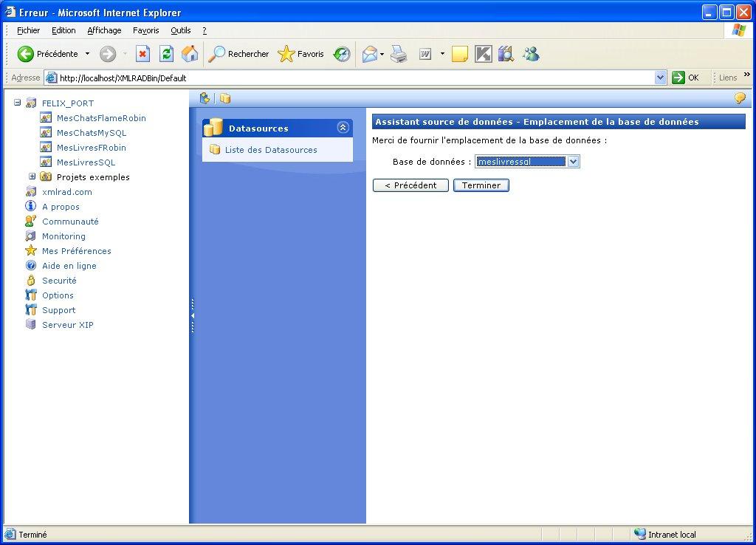Click the address bar URL field

[354, 78]
